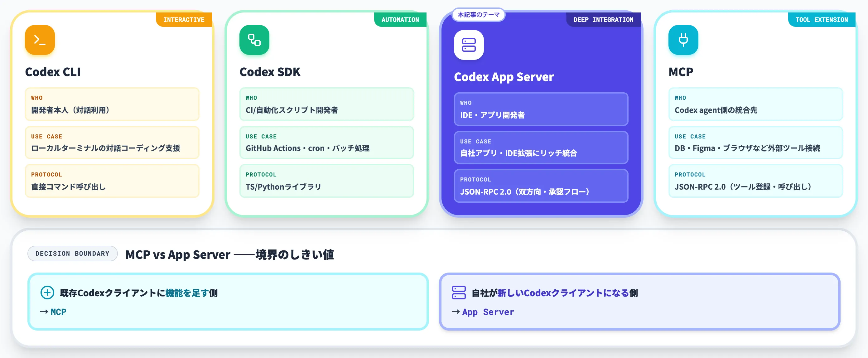Click the PROTOCOL label in Codex CLI card

pos(46,175)
